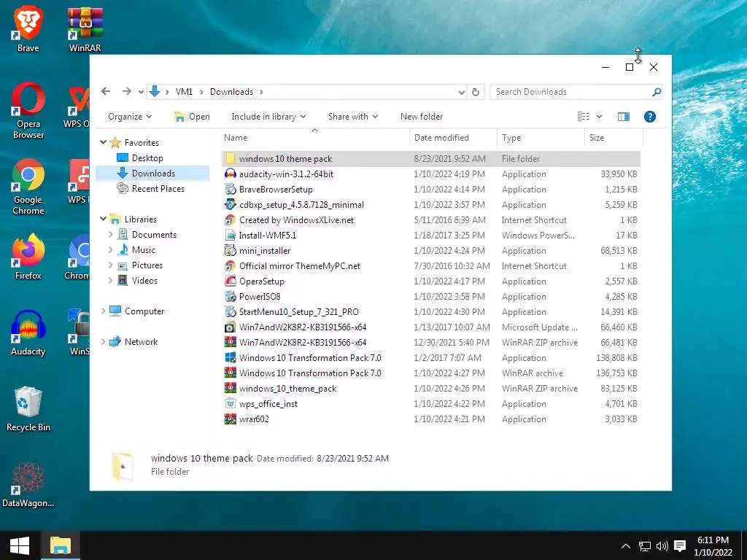747x560 pixels.
Task: Open the Organize menu
Action: [130, 117]
